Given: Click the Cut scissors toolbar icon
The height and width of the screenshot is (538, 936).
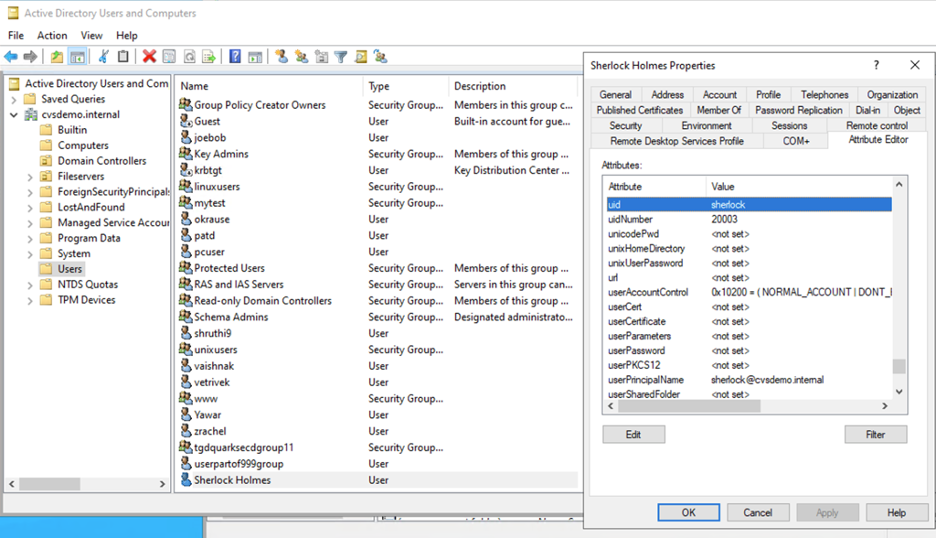Looking at the screenshot, I should [103, 57].
